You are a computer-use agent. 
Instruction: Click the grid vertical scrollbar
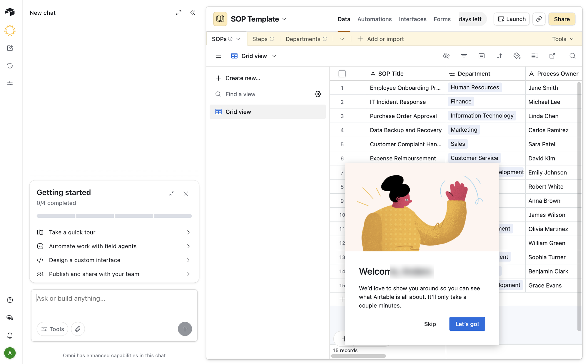pos(579,206)
